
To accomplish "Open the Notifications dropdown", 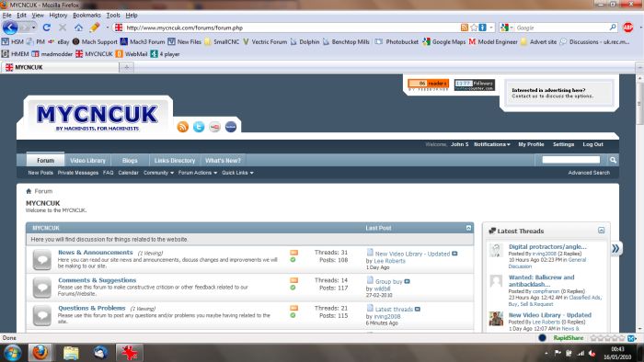I will point(492,144).
